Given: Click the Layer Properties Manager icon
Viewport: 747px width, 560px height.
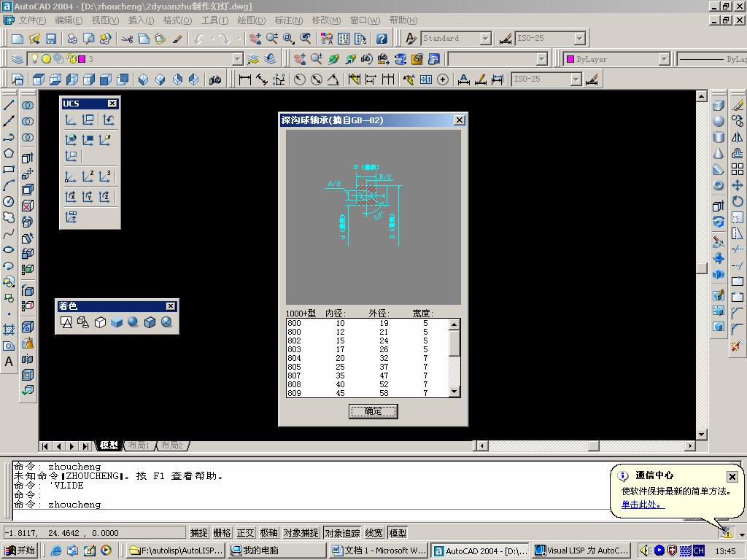Looking at the screenshot, I should tap(18, 59).
